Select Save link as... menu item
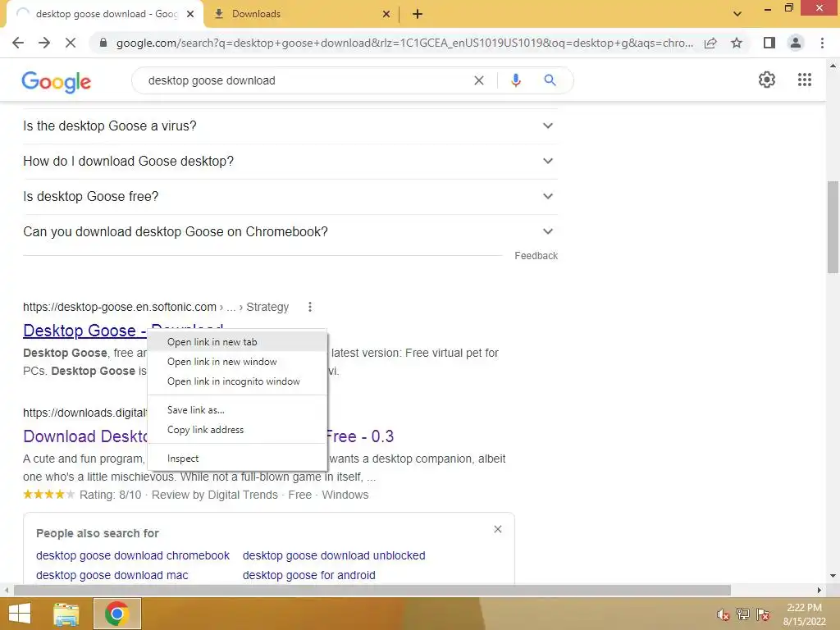 pyautogui.click(x=237, y=410)
